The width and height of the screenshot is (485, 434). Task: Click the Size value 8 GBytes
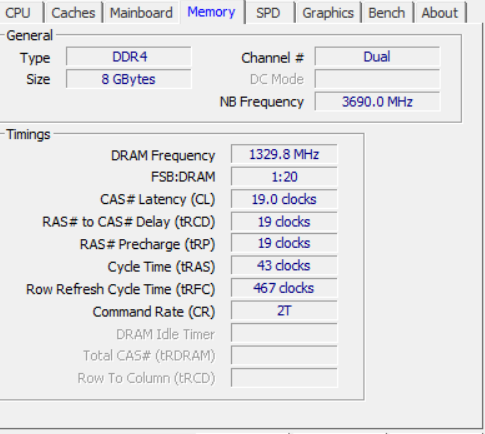(129, 79)
